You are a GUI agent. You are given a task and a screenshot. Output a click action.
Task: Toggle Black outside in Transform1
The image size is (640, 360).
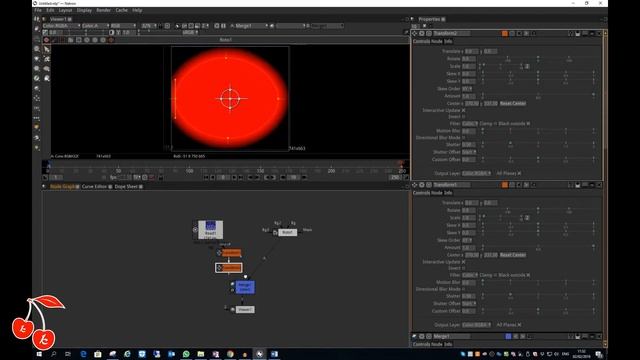(x=528, y=275)
